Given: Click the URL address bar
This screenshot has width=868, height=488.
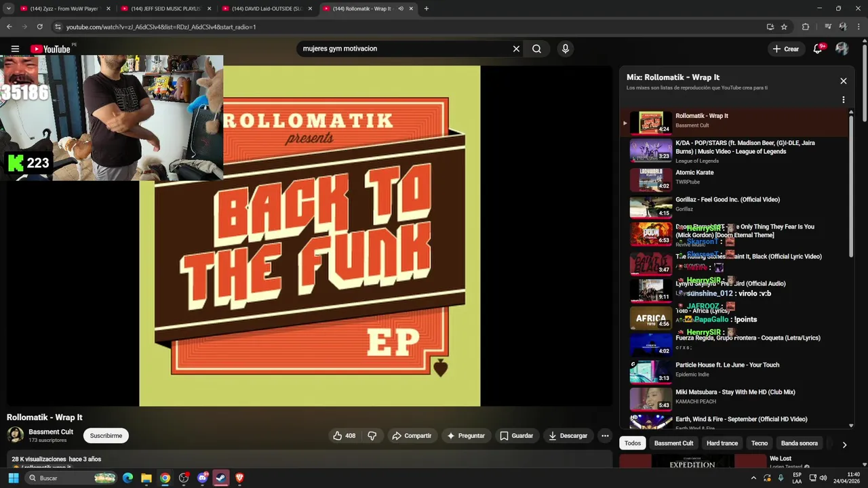Looking at the screenshot, I should coord(407,27).
